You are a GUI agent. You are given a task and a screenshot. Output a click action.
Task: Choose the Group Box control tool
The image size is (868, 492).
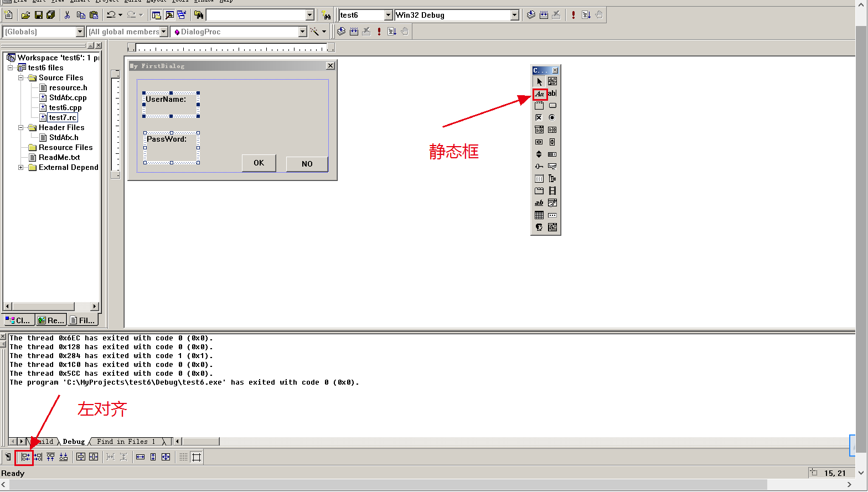click(x=539, y=106)
